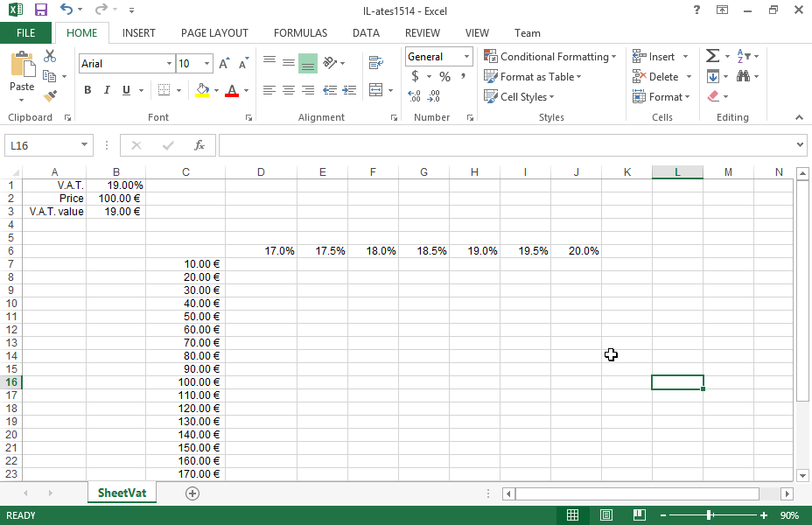Toggle Italic formatting
The image size is (812, 525).
click(x=107, y=90)
